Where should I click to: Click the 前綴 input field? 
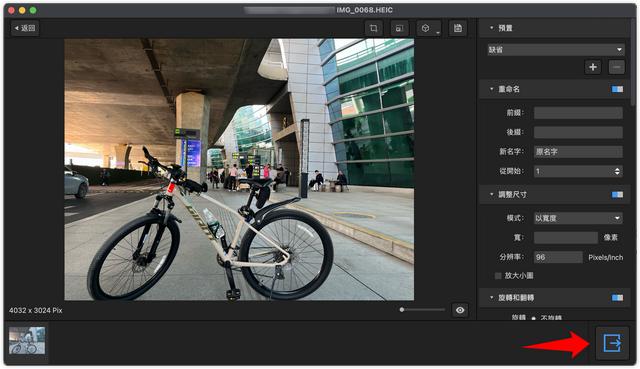578,113
